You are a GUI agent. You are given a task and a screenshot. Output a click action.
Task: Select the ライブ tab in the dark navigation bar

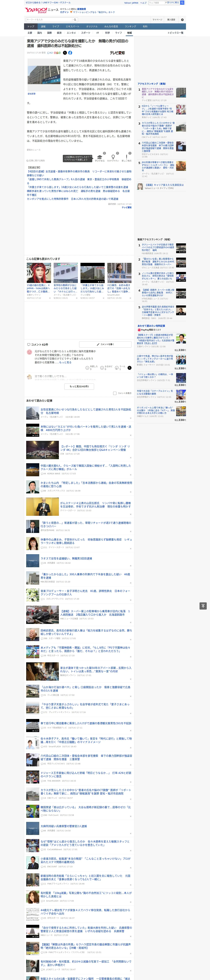pos(56,27)
